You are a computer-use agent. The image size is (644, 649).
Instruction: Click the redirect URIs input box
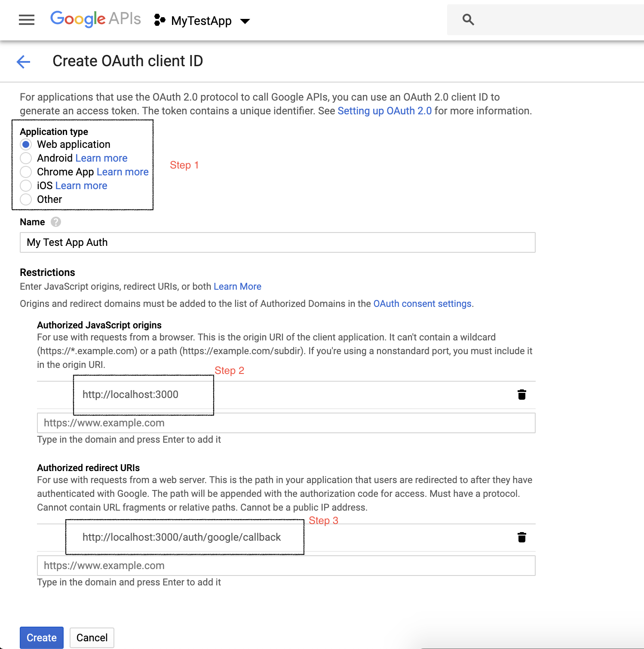point(286,566)
